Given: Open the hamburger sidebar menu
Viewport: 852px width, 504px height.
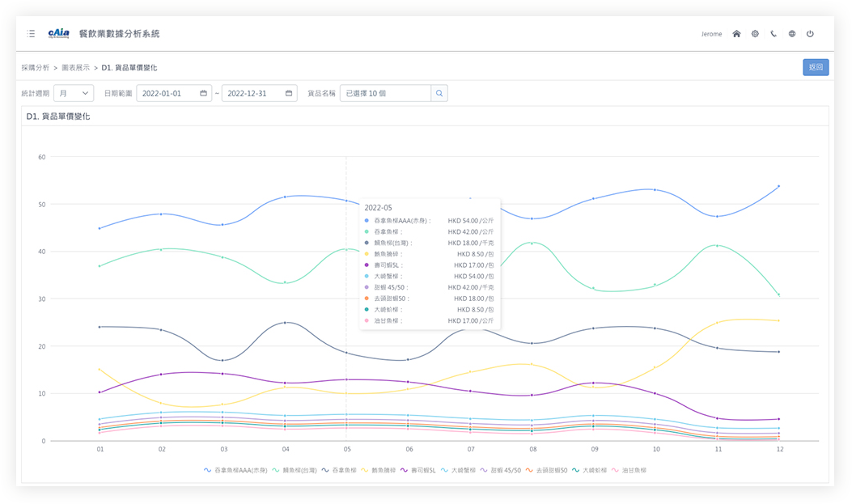Looking at the screenshot, I should pyautogui.click(x=31, y=34).
